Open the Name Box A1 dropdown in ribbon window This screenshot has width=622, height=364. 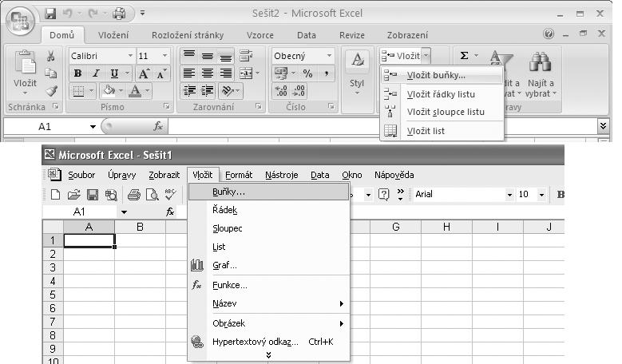pyautogui.click(x=93, y=127)
